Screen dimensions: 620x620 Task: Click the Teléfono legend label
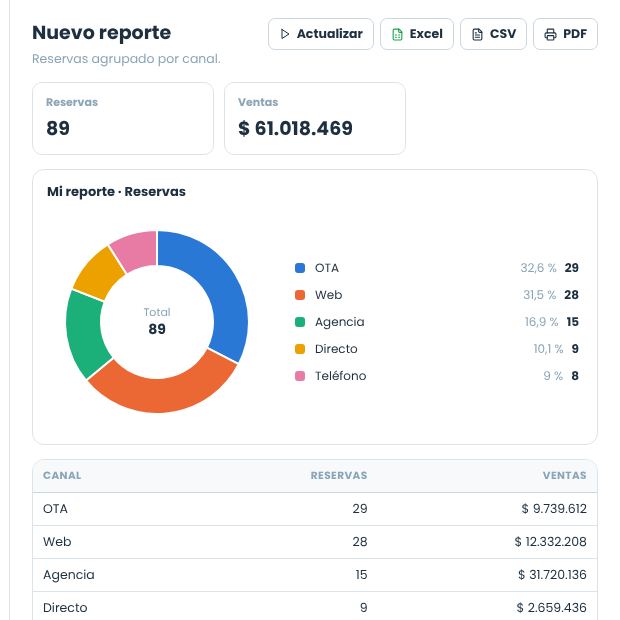pos(340,376)
